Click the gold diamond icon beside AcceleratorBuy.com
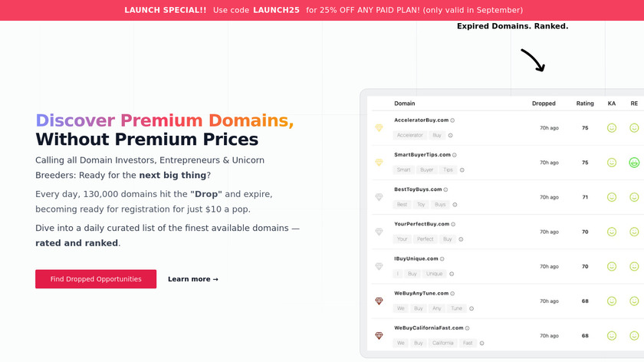The height and width of the screenshot is (362, 644). (379, 128)
